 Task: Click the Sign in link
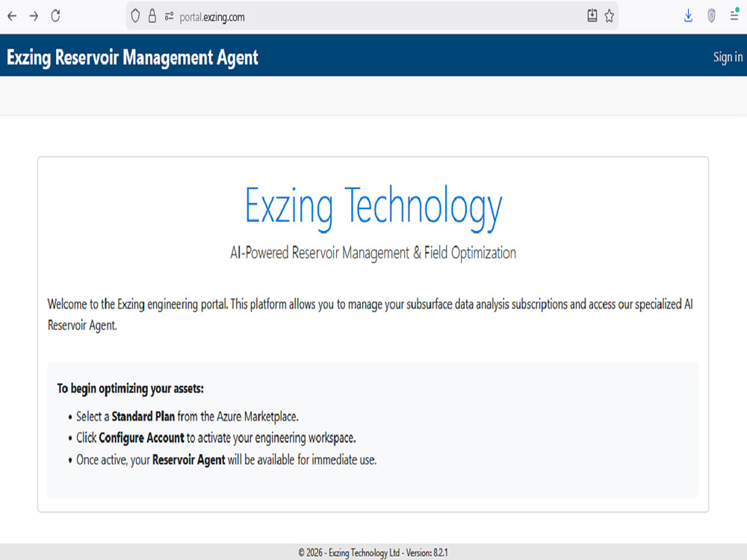[728, 57]
